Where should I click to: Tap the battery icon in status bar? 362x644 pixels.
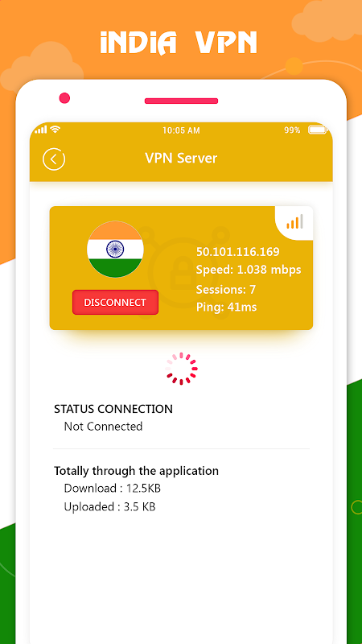point(318,130)
